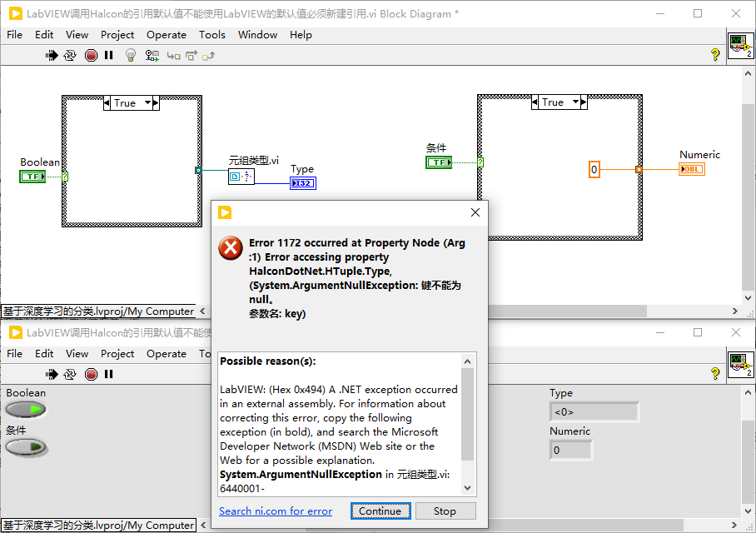Click scroll up arrow of block diagram

pos(748,73)
